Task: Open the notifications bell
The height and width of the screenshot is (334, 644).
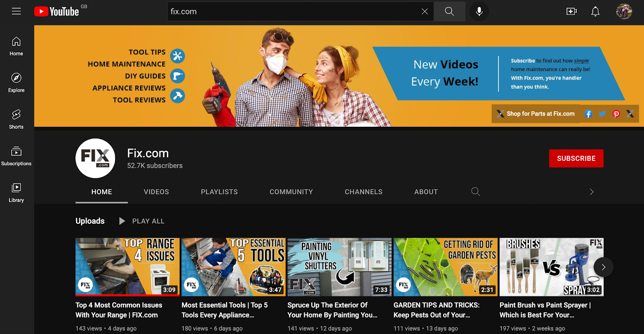Action: click(x=595, y=11)
